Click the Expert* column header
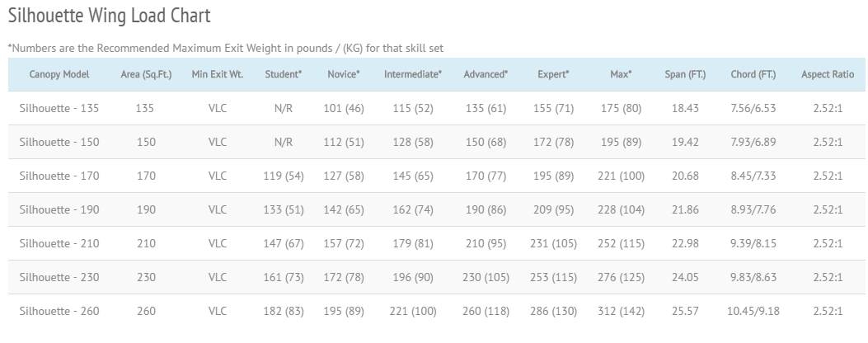 point(553,74)
